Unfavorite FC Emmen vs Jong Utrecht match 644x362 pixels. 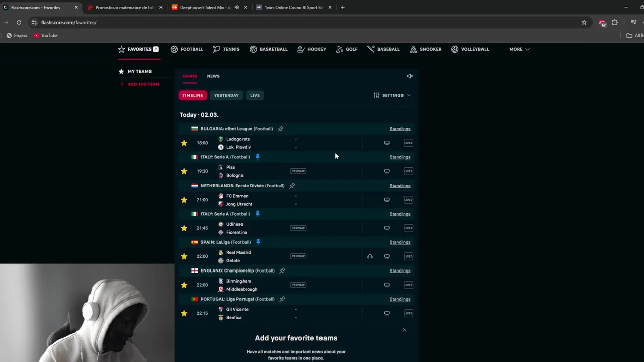pyautogui.click(x=184, y=200)
